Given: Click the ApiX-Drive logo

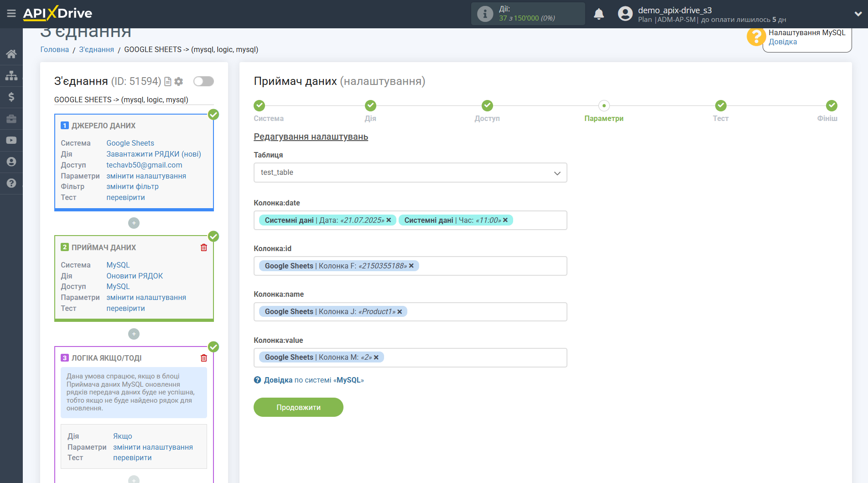Looking at the screenshot, I should pos(57,13).
